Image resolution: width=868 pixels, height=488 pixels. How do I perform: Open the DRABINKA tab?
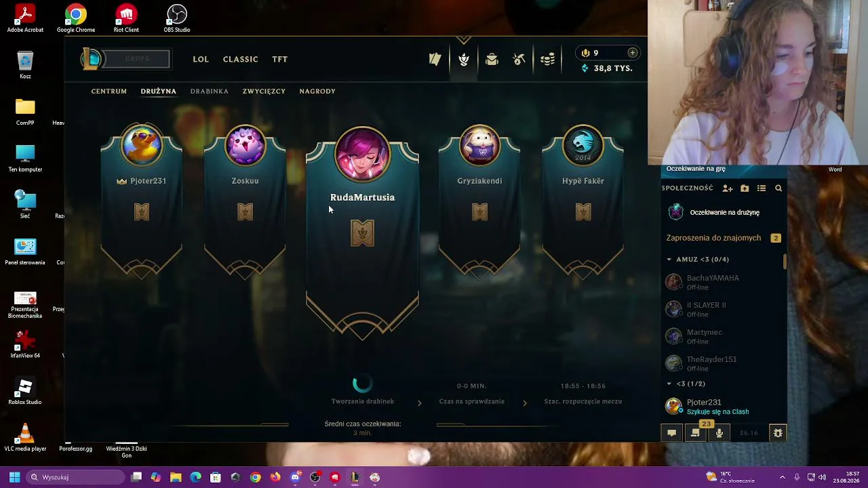click(x=210, y=91)
